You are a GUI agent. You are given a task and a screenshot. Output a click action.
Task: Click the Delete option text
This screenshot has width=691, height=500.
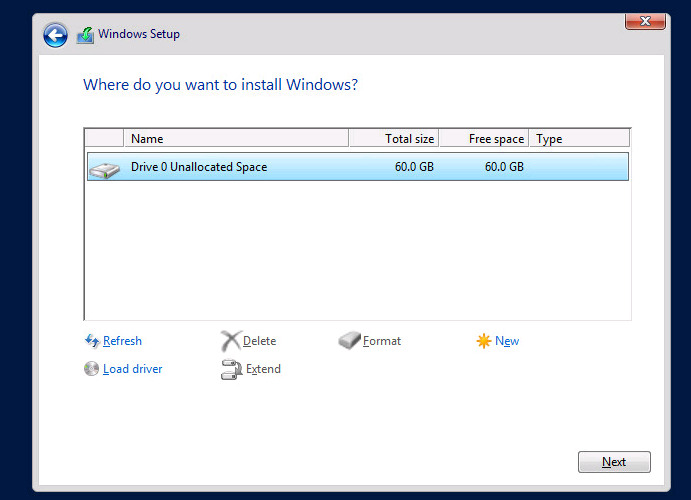click(259, 341)
